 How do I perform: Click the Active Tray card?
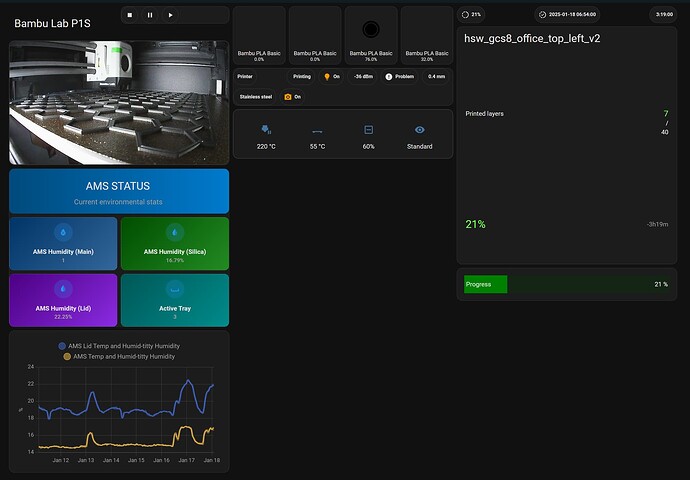174,299
